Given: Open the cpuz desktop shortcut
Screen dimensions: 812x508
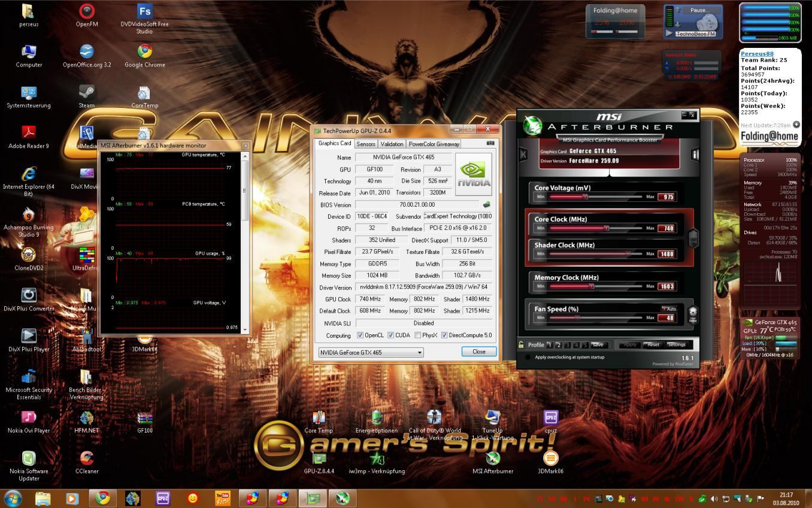Looking at the screenshot, I should coord(550,421).
